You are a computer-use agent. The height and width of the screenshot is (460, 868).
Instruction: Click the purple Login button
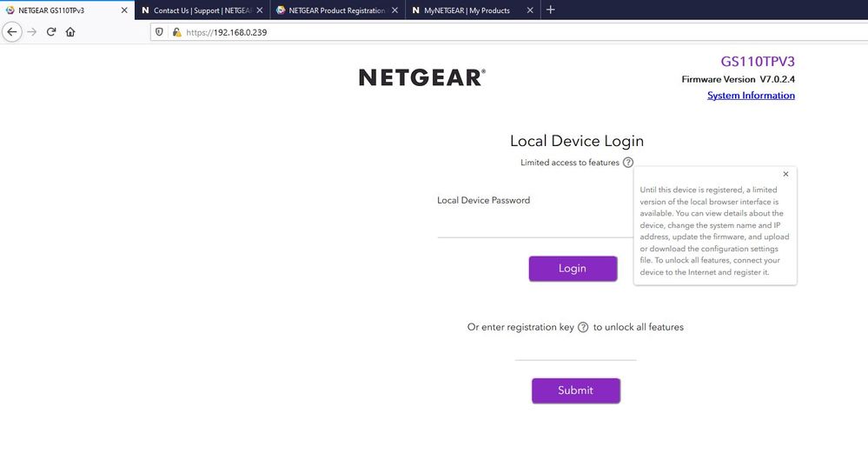click(573, 268)
